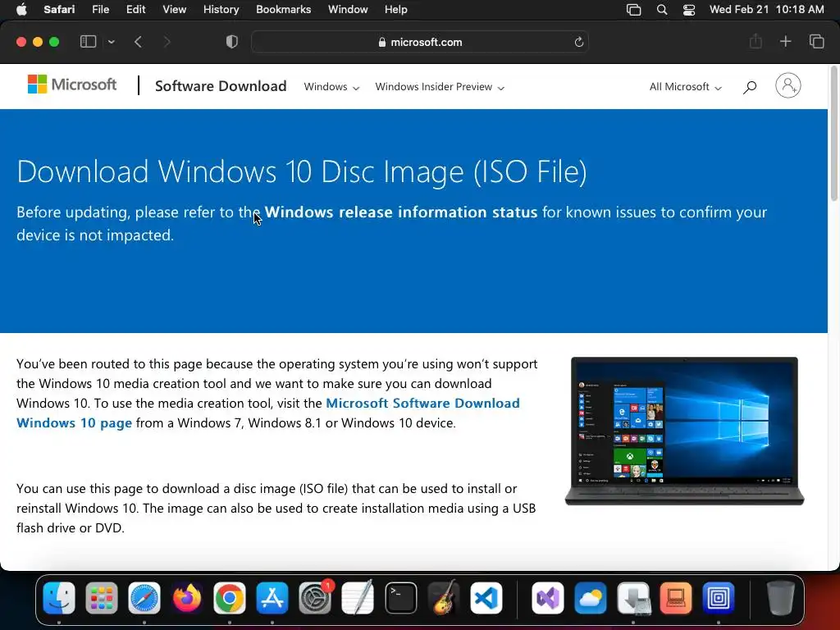Viewport: 840px width, 630px height.
Task: Click the microsoft.com address bar
Action: click(x=420, y=42)
